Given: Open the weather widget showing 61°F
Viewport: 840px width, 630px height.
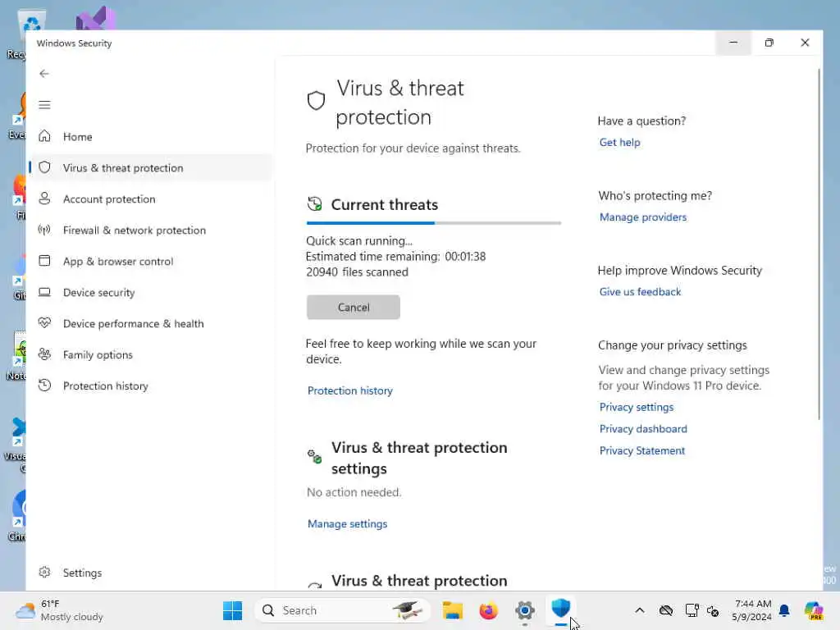Looking at the screenshot, I should coord(59,610).
